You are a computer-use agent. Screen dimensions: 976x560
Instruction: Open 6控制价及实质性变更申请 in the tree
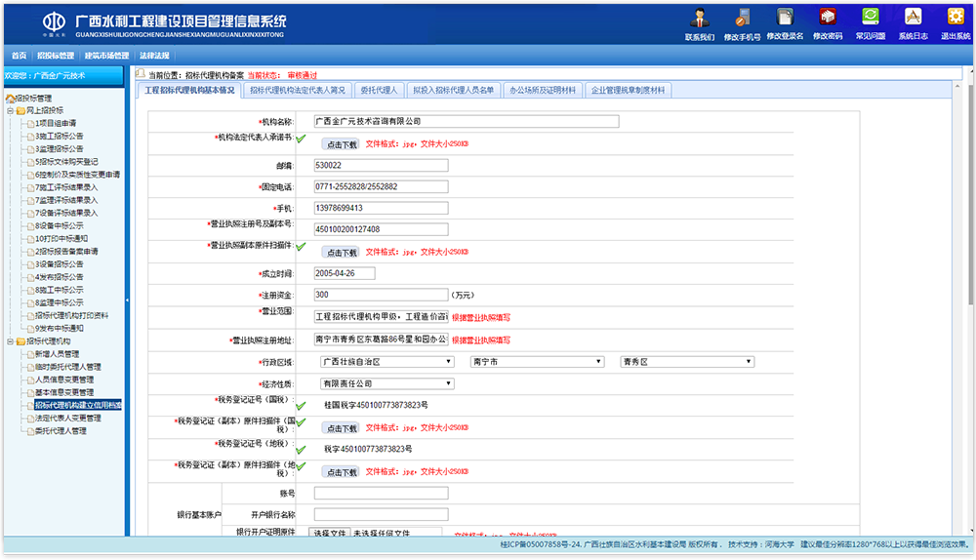click(x=77, y=175)
